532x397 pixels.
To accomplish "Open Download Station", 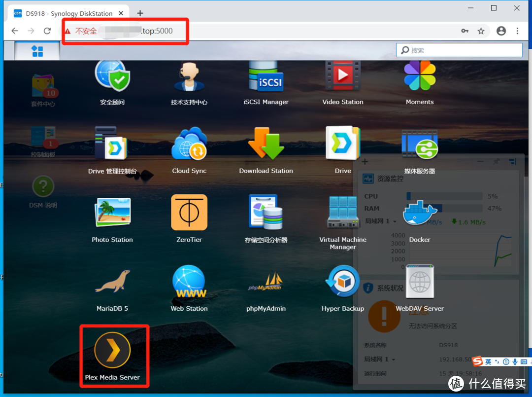I will [x=266, y=143].
